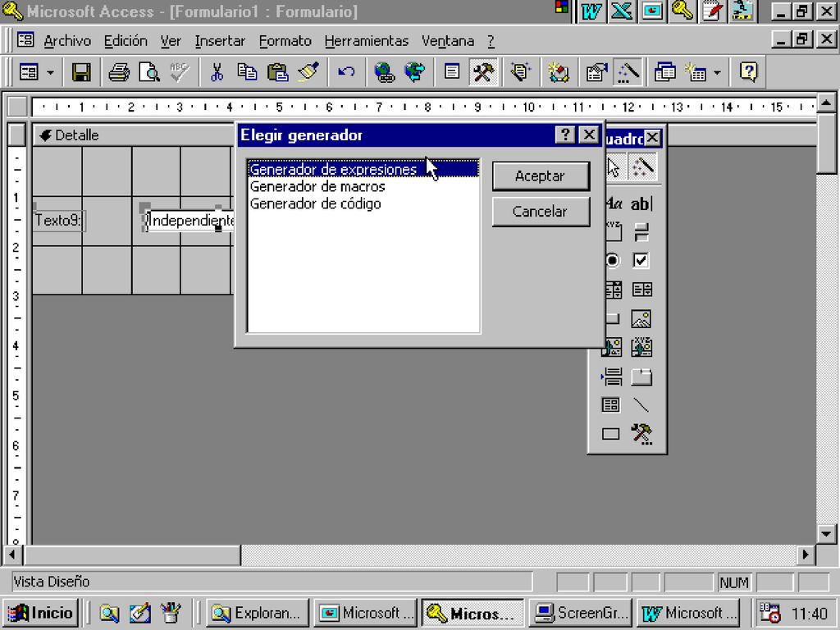Image resolution: width=840 pixels, height=630 pixels.
Task: Open the Code editor toolbar icon
Action: [558, 72]
